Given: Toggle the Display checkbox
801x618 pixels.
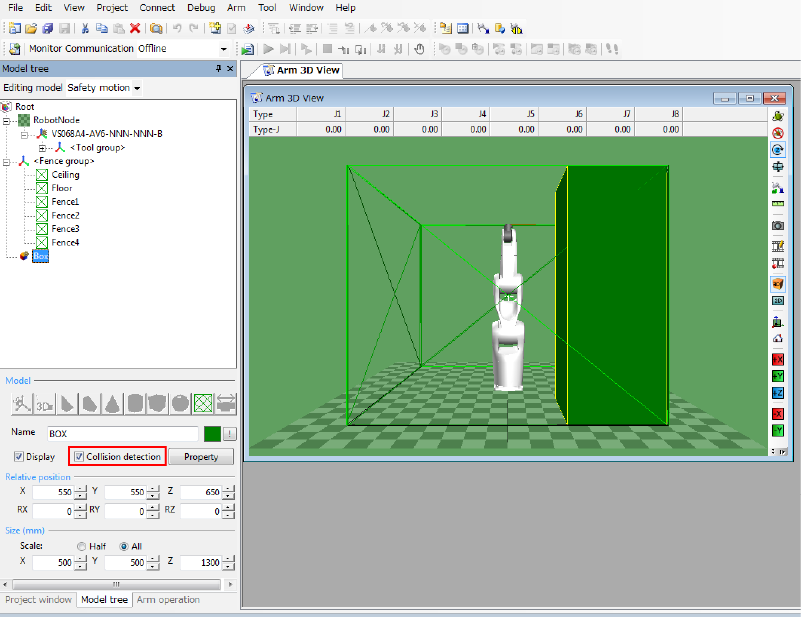Looking at the screenshot, I should pos(20,457).
